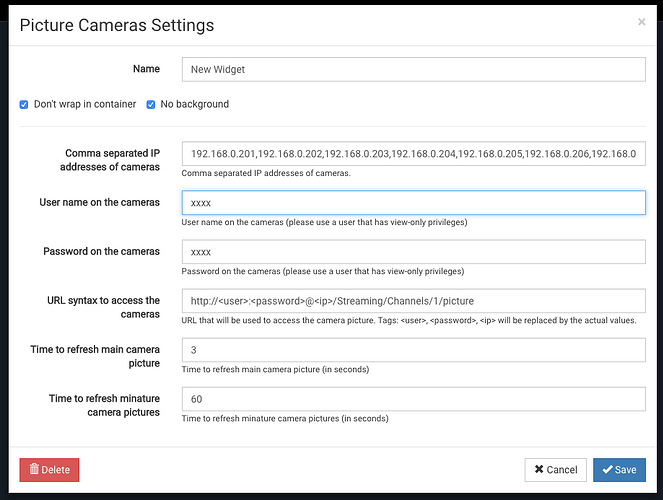Screen dimensions: 663x500
Task: Uncheck the No background checkbox
Action: coord(151,104)
